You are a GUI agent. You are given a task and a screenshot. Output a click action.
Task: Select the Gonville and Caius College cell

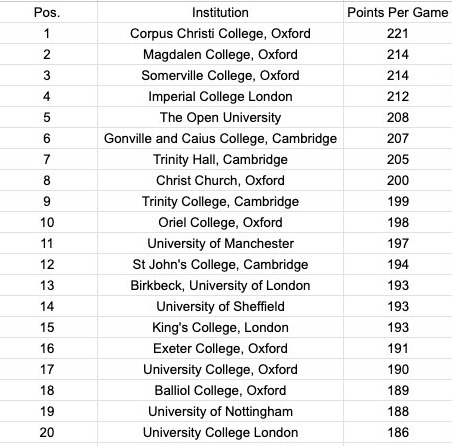coord(220,138)
